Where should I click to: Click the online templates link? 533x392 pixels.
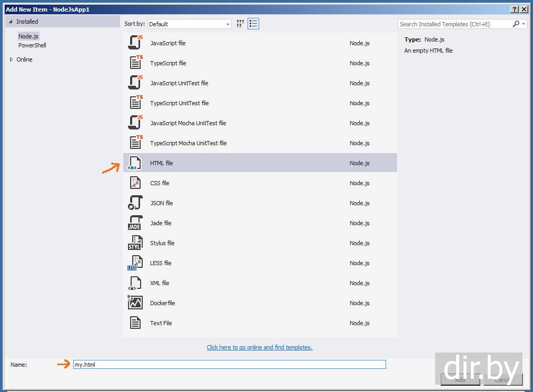[259, 347]
